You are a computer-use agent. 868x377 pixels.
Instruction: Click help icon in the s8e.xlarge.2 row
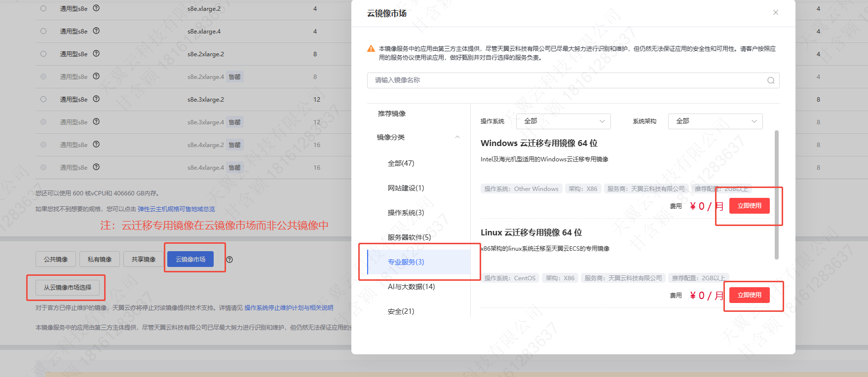point(96,8)
